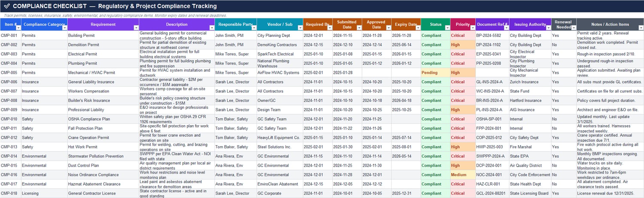Select the Critical priority cell for CMP-001
This screenshot has height=198, width=644.
[463, 36]
